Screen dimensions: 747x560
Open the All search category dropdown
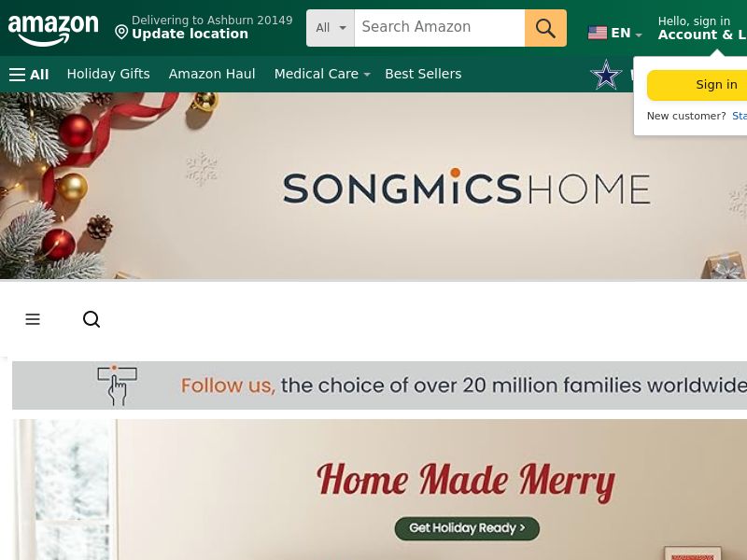[x=330, y=28]
